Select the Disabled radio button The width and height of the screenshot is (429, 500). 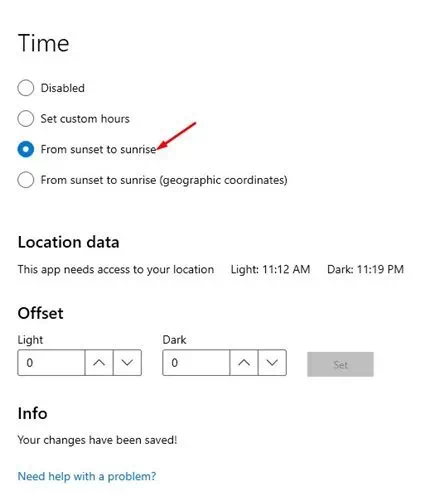(26, 88)
